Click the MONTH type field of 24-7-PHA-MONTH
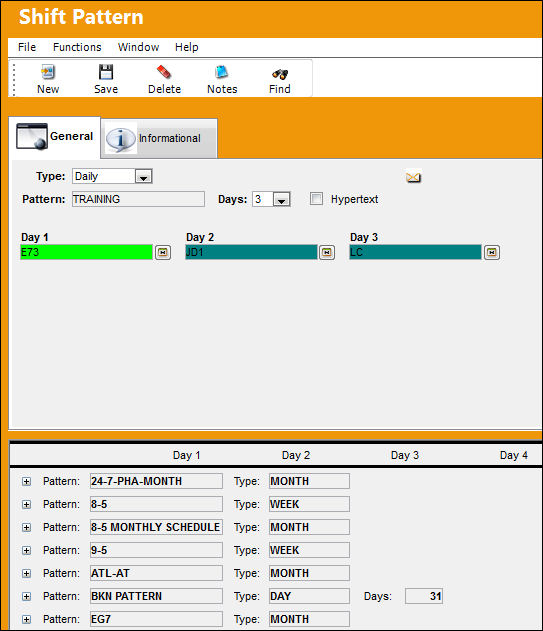543x631 pixels. 309,481
